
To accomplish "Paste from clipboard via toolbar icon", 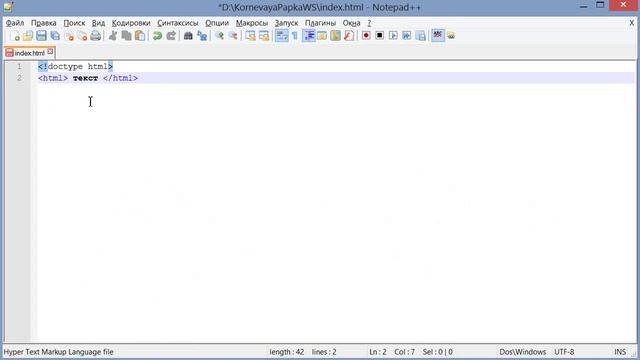I will [140, 36].
